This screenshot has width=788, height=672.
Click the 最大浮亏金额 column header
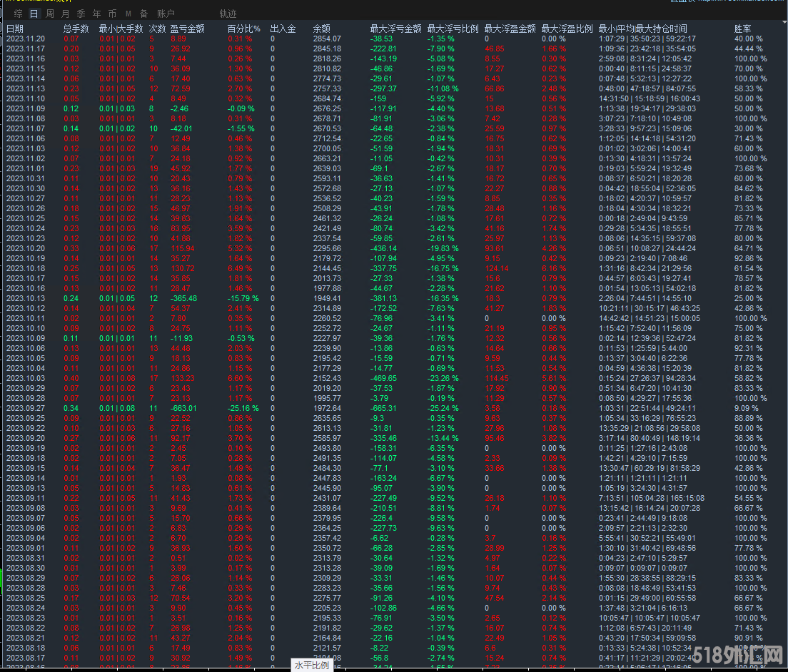395,29
